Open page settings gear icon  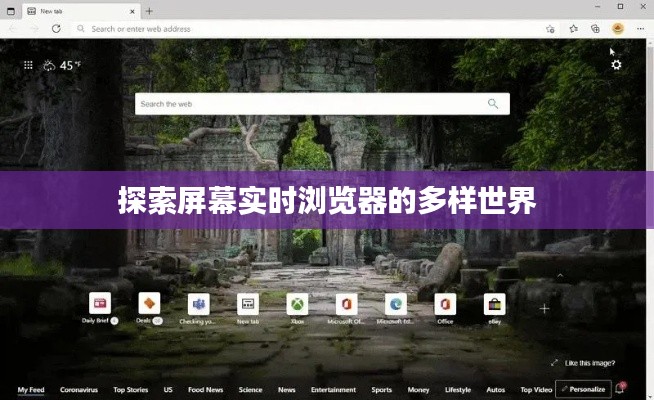616,65
